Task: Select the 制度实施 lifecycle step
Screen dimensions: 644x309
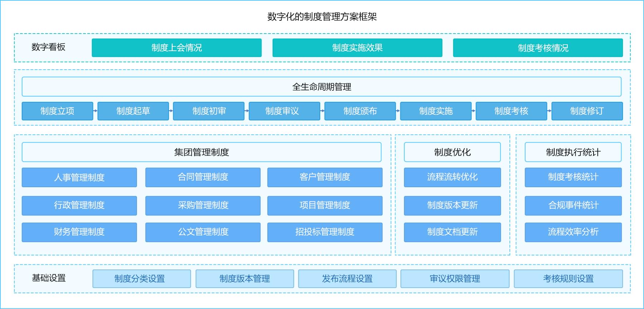Action: click(436, 111)
